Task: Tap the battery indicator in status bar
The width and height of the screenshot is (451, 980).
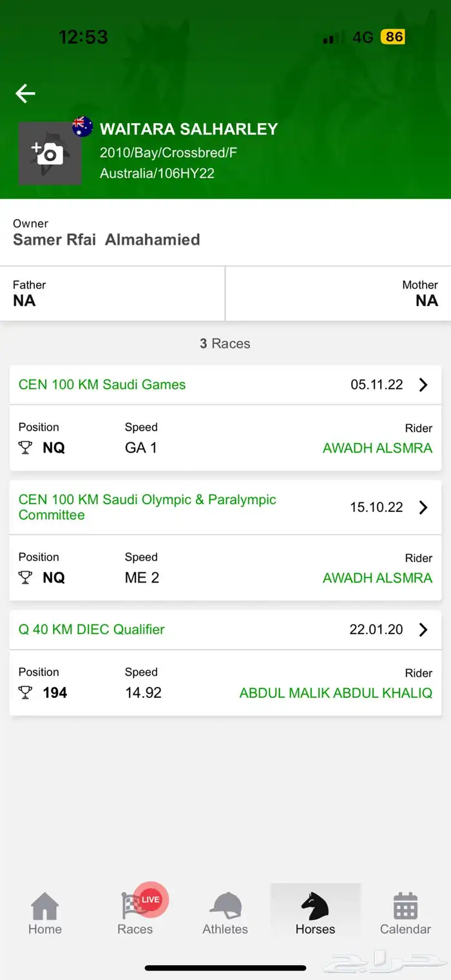Action: click(392, 37)
